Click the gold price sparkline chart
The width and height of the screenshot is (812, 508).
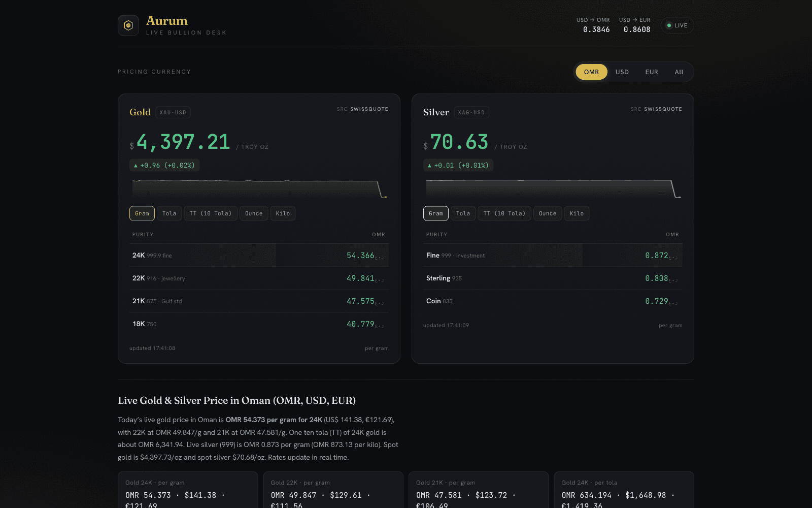click(259, 188)
